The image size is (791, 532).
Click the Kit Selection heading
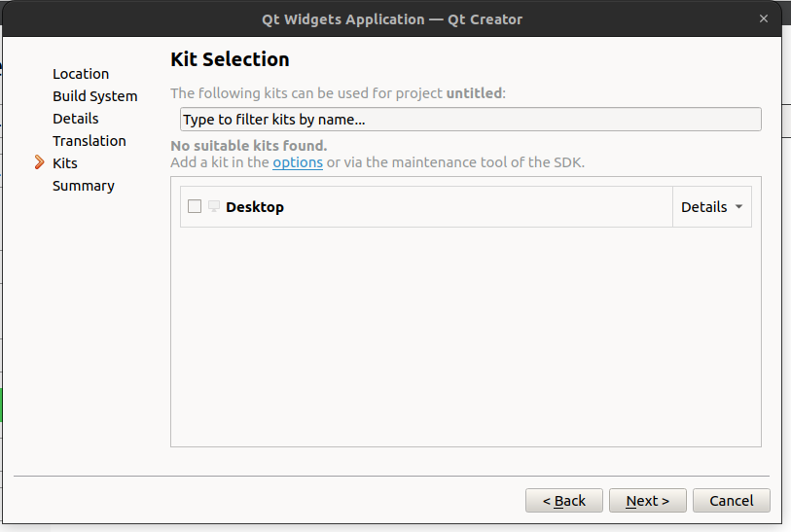(230, 59)
